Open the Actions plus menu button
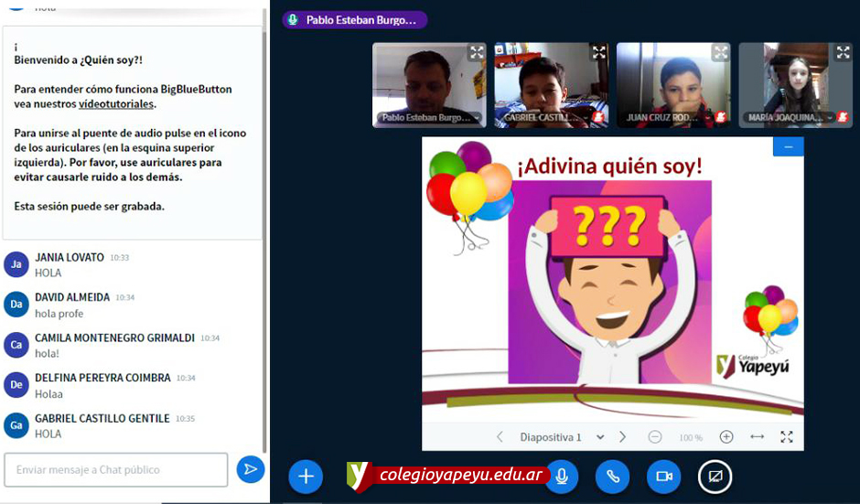This screenshot has height=504, width=860. click(306, 477)
